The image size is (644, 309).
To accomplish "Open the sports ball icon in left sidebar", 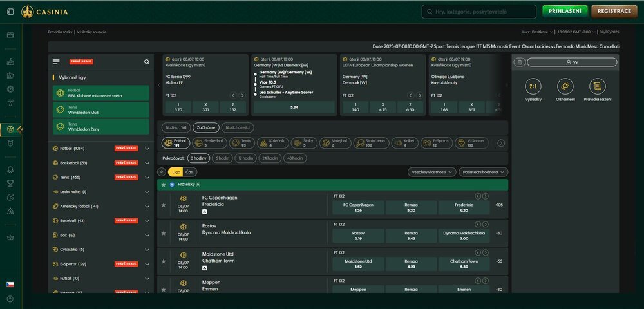I will coord(11,129).
